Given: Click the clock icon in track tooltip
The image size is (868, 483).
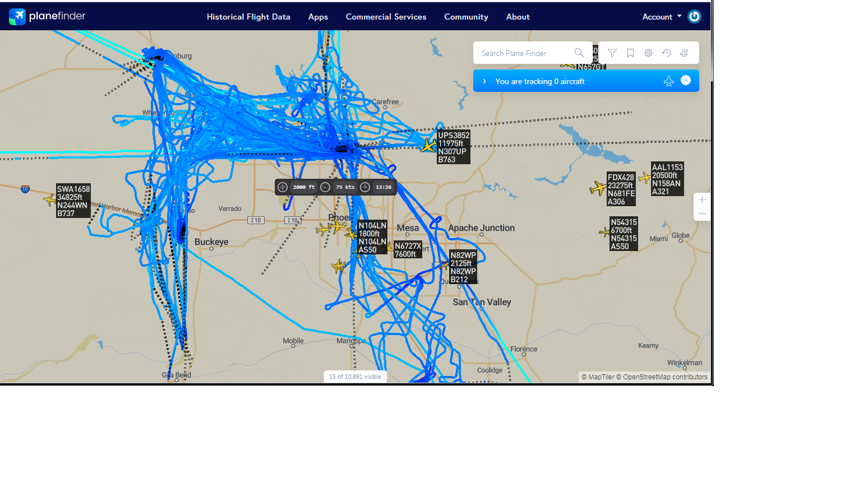Looking at the screenshot, I should click(x=365, y=187).
